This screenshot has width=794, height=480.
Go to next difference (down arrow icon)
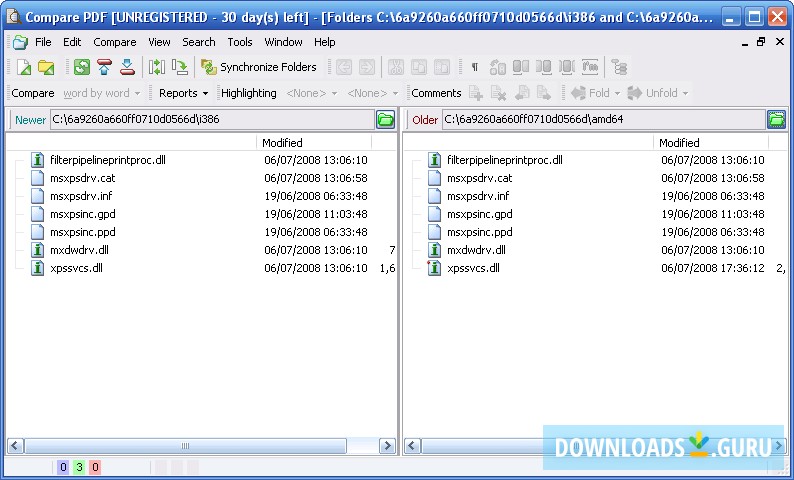[x=127, y=67]
